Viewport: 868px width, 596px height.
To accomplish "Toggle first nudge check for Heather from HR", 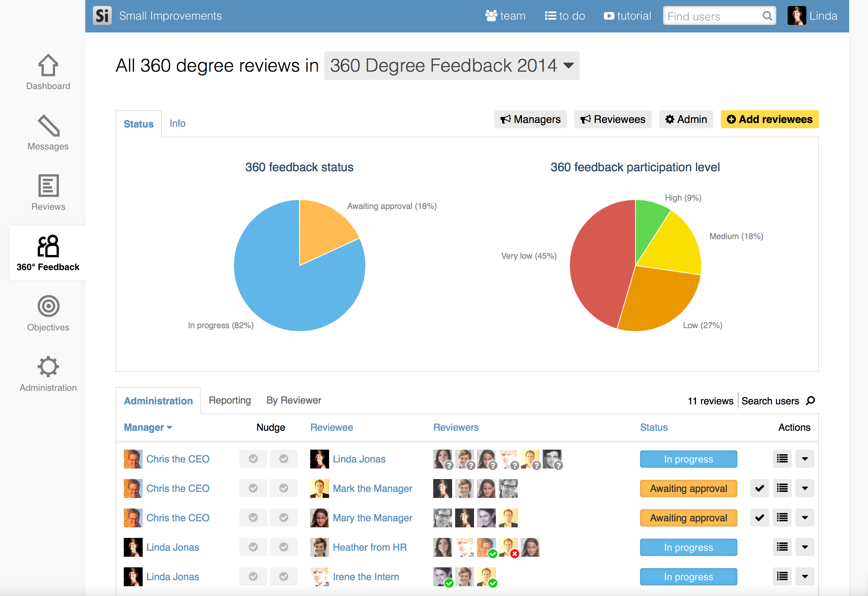I will [x=253, y=547].
